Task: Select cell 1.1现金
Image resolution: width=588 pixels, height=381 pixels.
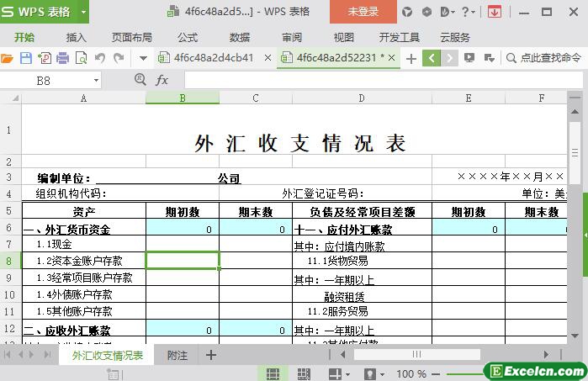Action: pos(83,244)
